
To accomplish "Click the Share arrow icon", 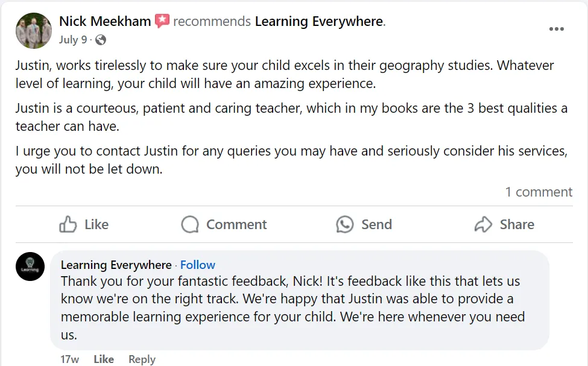I will pyautogui.click(x=483, y=224).
